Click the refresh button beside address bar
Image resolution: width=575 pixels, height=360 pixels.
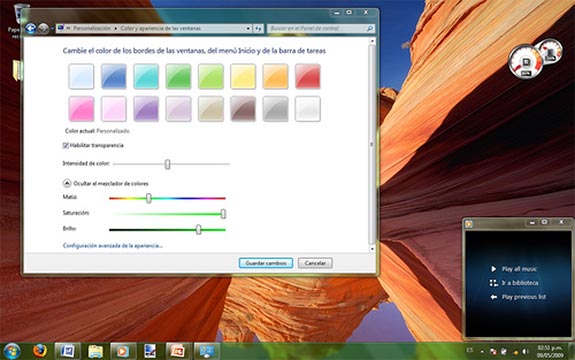coord(259,28)
